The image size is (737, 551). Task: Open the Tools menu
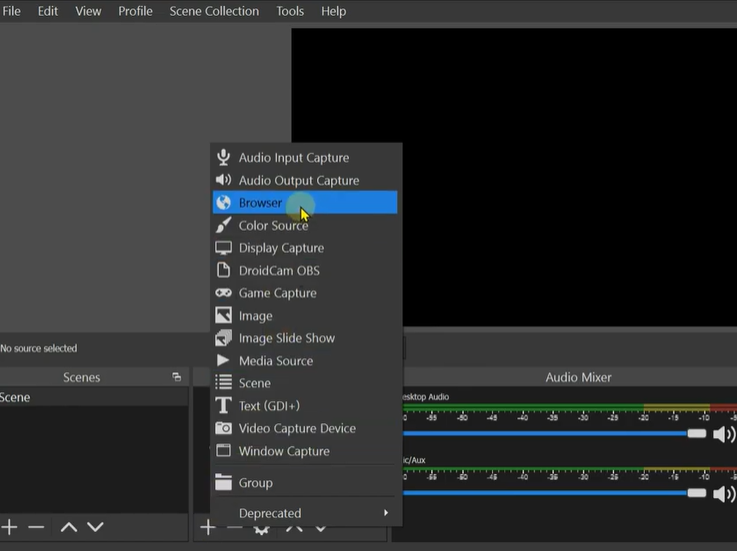tap(290, 11)
